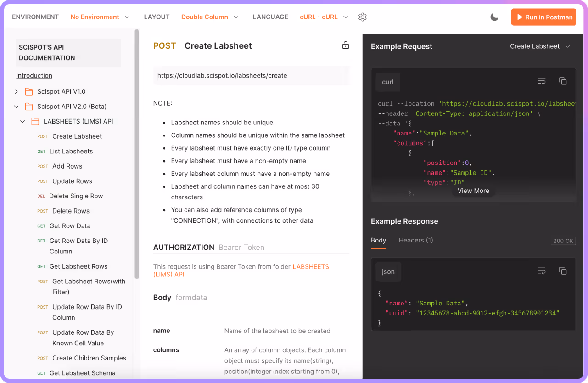Open the No Environment dropdown

100,17
